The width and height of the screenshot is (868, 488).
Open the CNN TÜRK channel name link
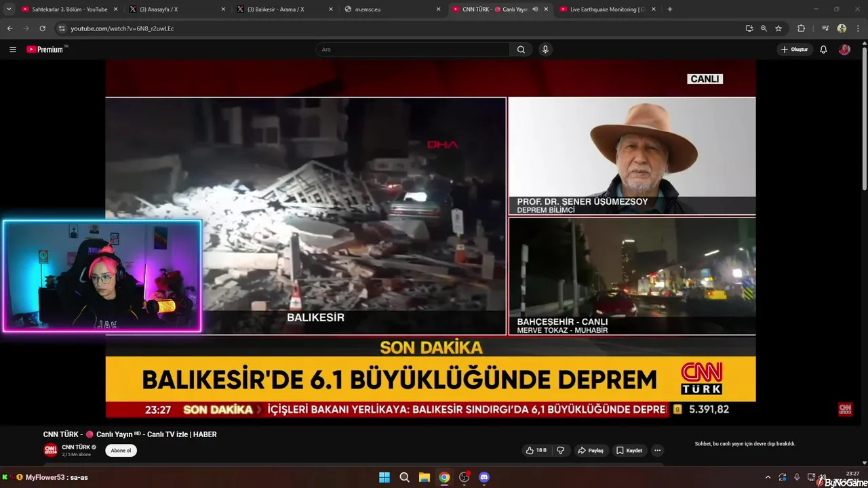point(76,447)
